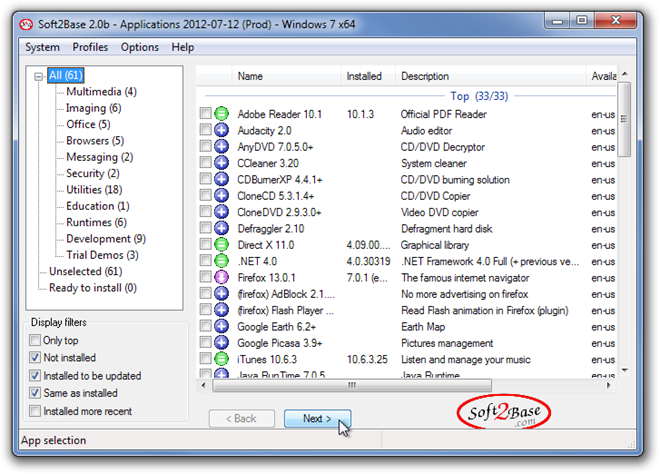Enable the Only top display filter

coord(35,340)
